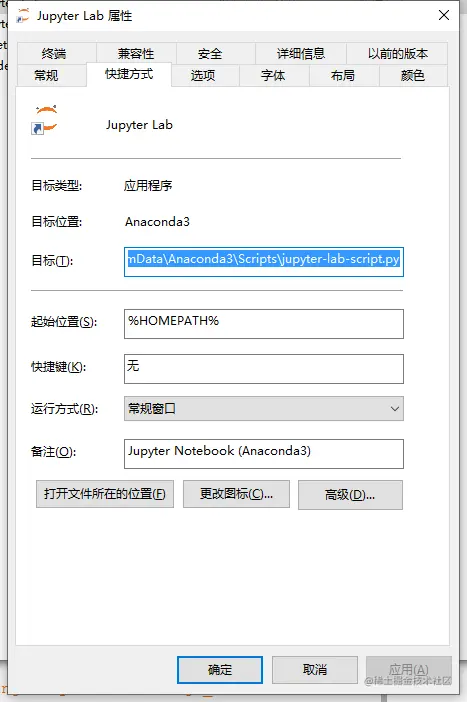Click 打开文件所在的位置 button
Screen dimensions: 467x702
coord(105,494)
